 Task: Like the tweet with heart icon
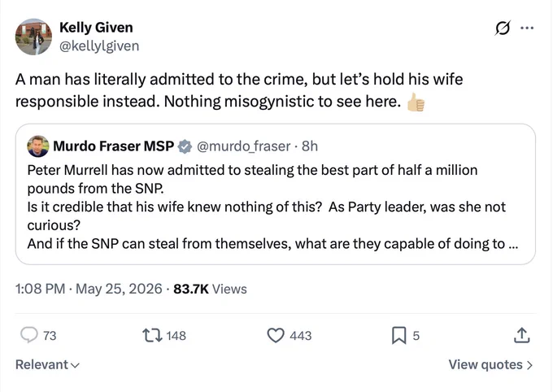tap(276, 335)
